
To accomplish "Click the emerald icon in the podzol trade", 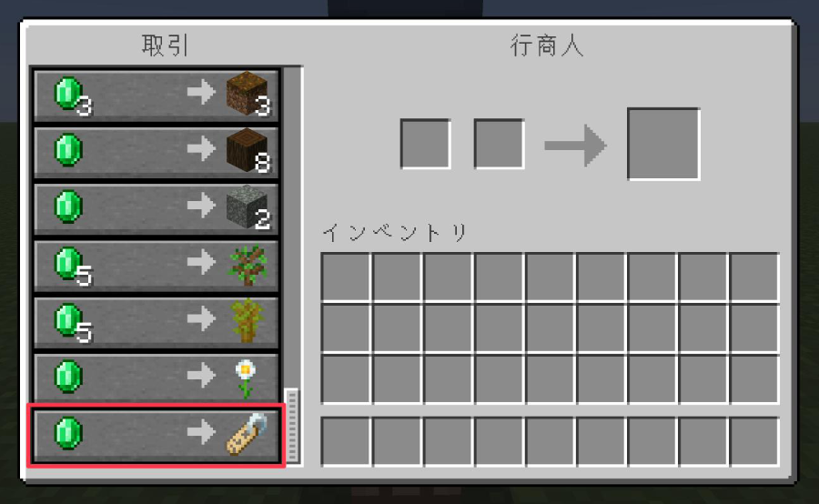I will [68, 94].
